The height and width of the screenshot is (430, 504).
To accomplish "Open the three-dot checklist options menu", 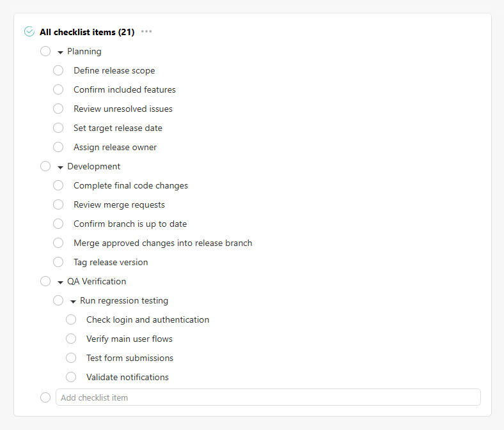I will [x=146, y=31].
